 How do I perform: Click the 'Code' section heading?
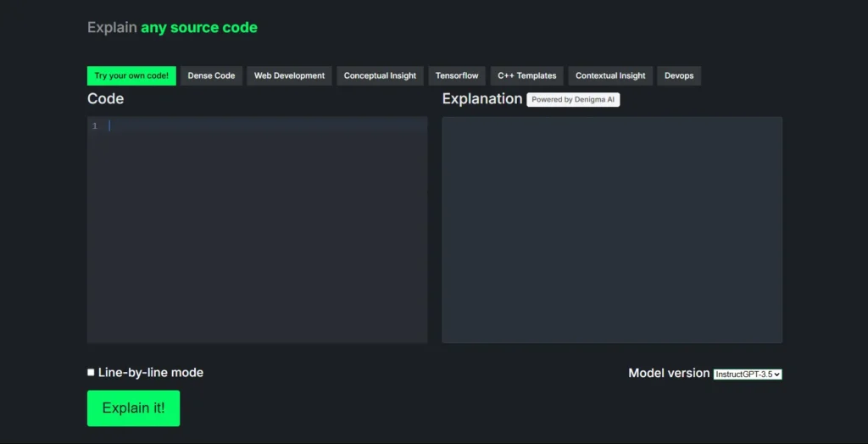[106, 98]
